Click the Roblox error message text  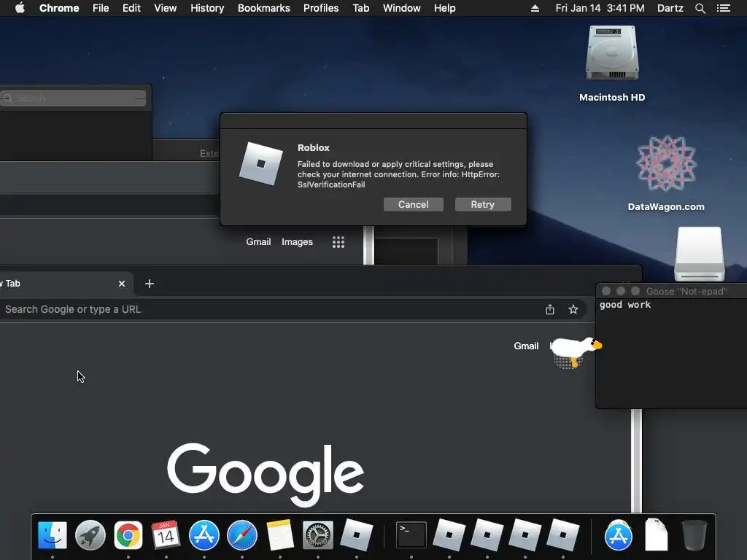point(398,174)
